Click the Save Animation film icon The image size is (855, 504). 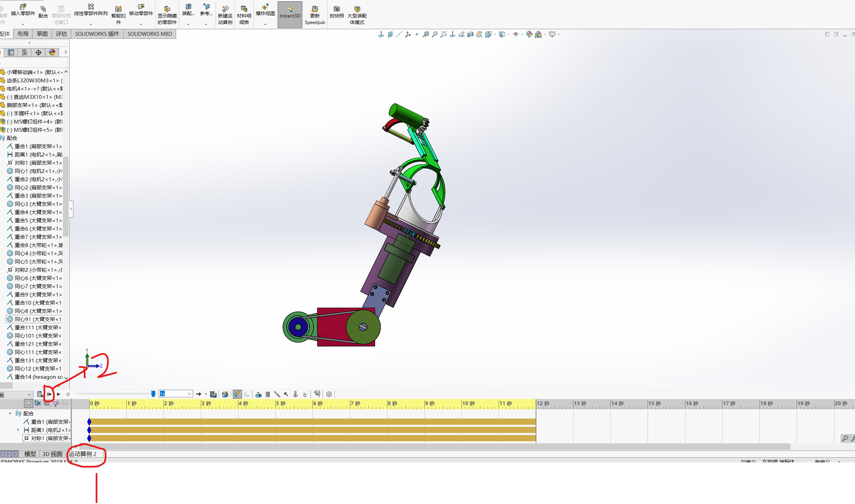tap(213, 394)
